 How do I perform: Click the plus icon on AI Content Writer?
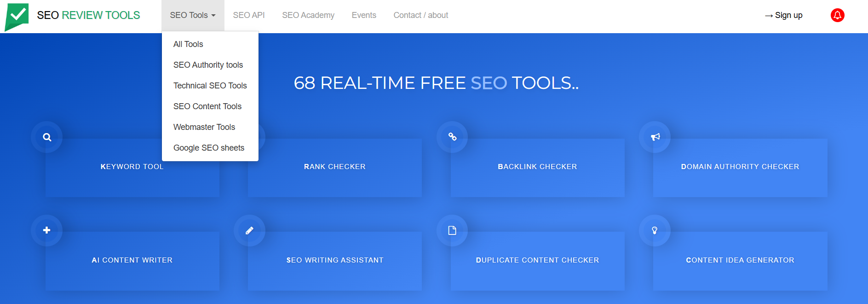(x=46, y=230)
